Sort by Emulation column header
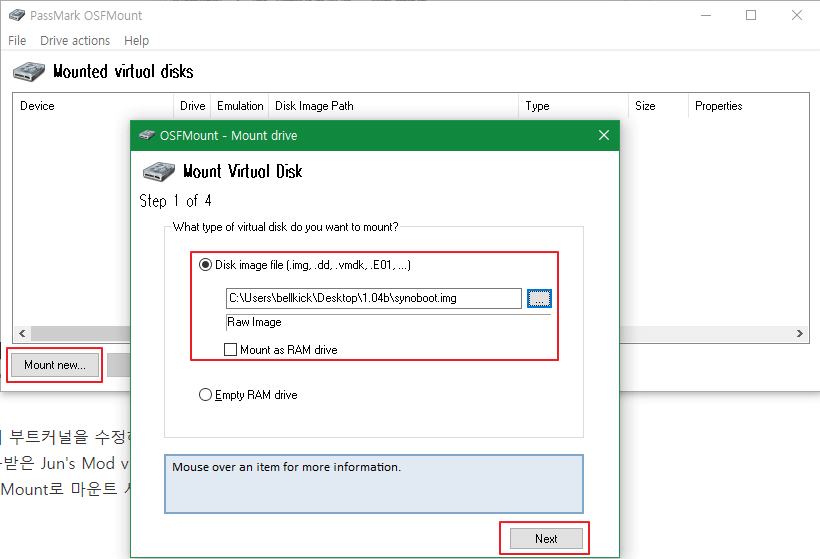The image size is (820, 559). pos(240,106)
